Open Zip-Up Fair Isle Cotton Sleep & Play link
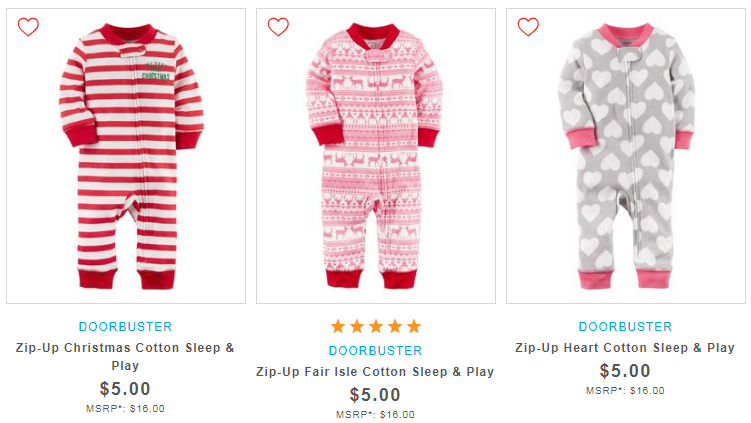This screenshot has height=423, width=751. tap(375, 372)
